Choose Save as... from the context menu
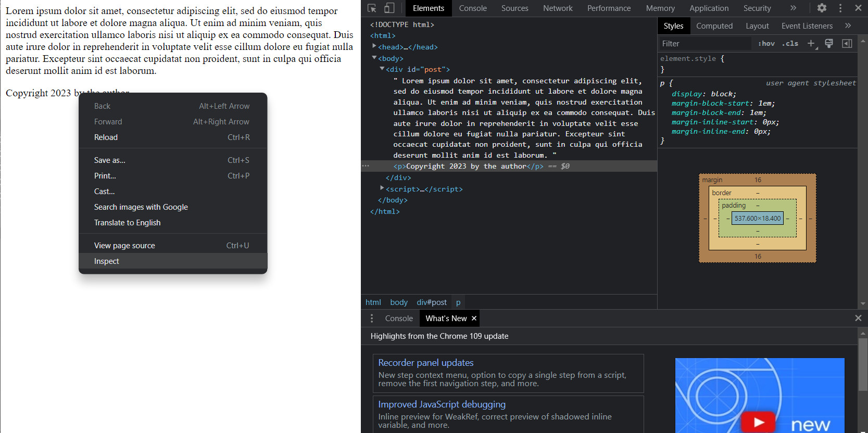The height and width of the screenshot is (433, 868). pyautogui.click(x=173, y=160)
